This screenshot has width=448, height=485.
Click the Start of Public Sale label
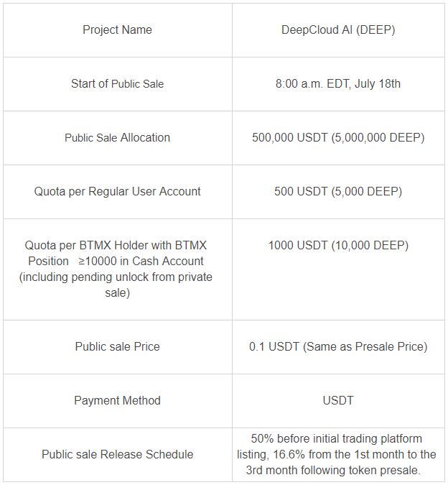118,84
